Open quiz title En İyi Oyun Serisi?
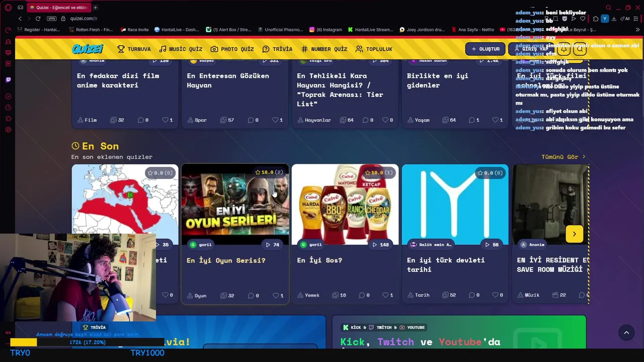The width and height of the screenshot is (644, 362). pyautogui.click(x=226, y=260)
